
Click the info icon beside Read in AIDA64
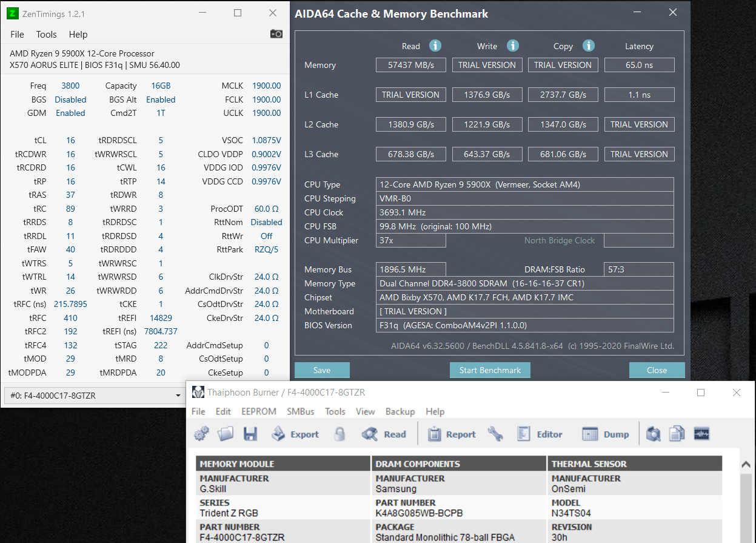tap(435, 46)
